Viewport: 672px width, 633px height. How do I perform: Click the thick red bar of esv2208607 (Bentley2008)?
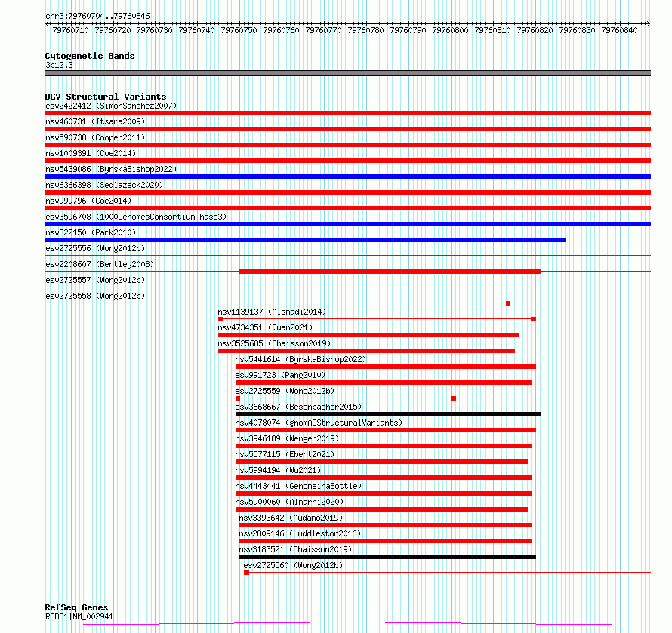[390, 272]
